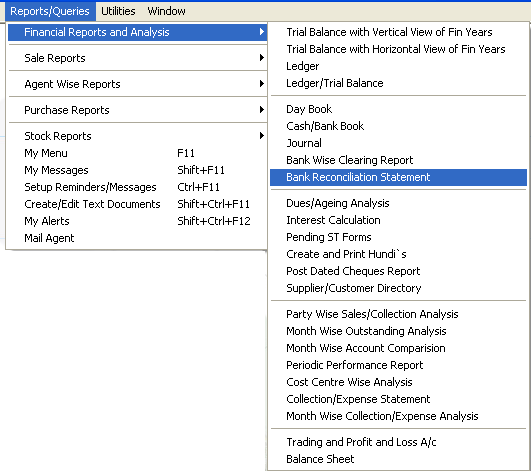Select Party Wise Sales/Collection Analysis
This screenshot has width=531, height=471.
(398, 314)
